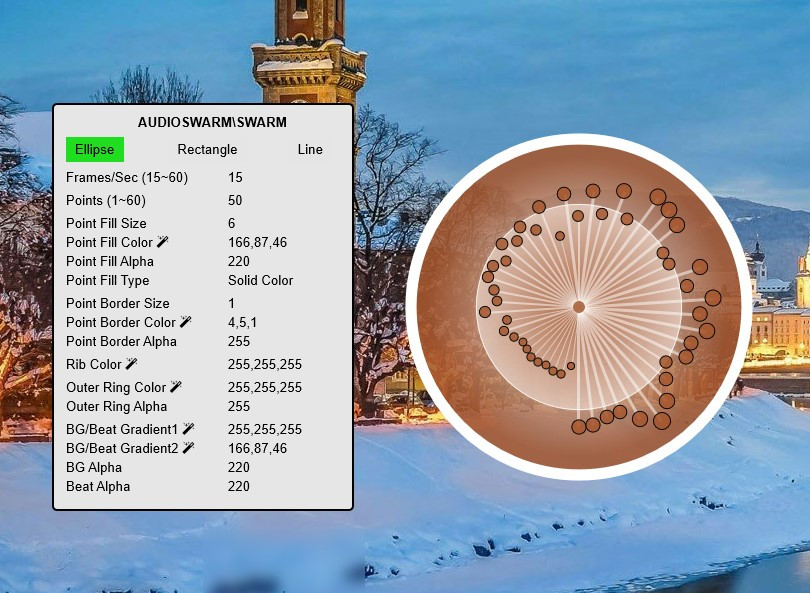Click the Beat Alpha label
The image size is (810, 593).
(x=98, y=487)
